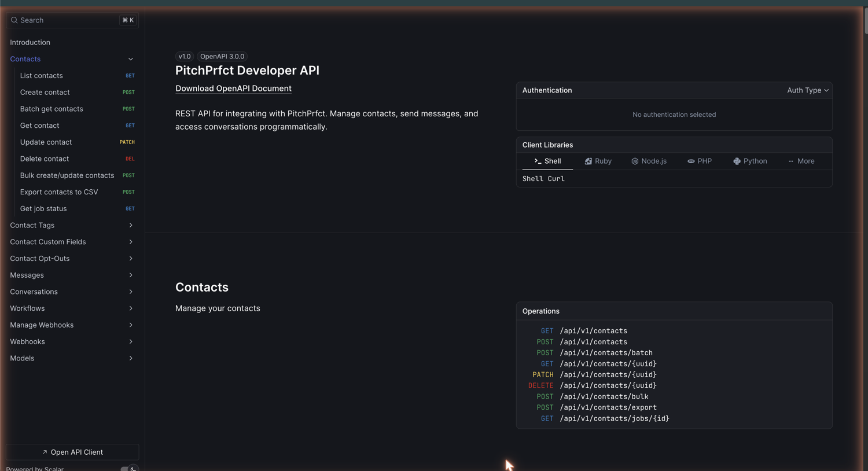Viewport: 868px width, 471px height.
Task: Open the More client libraries menu
Action: pyautogui.click(x=801, y=161)
